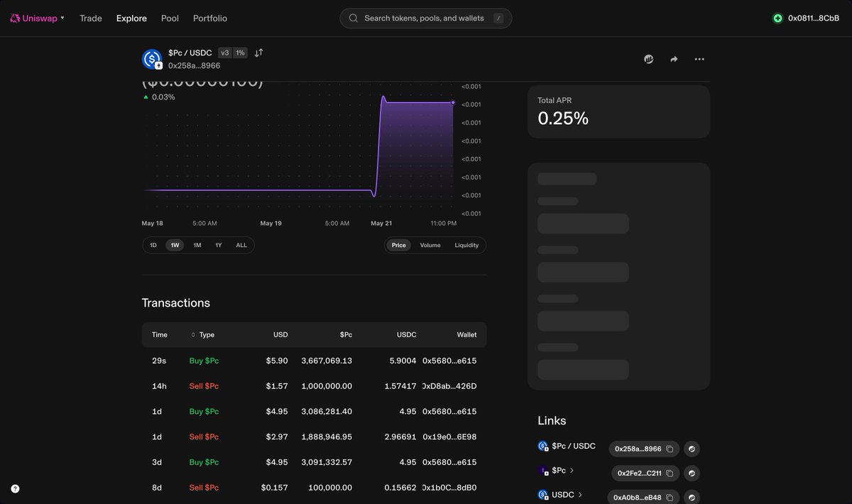Focus the search tokens, pools, and wallets field
The height and width of the screenshot is (504, 852).
[426, 18]
